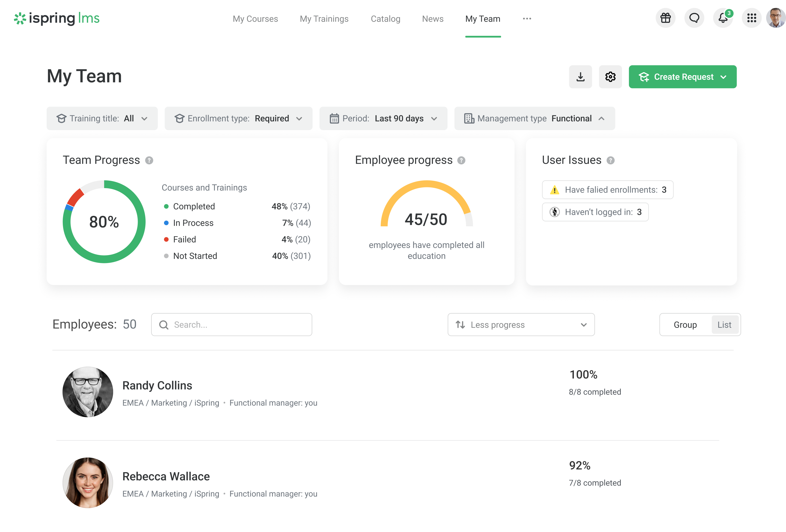Check notifications via the bell icon
The image size is (786, 532).
point(723,18)
